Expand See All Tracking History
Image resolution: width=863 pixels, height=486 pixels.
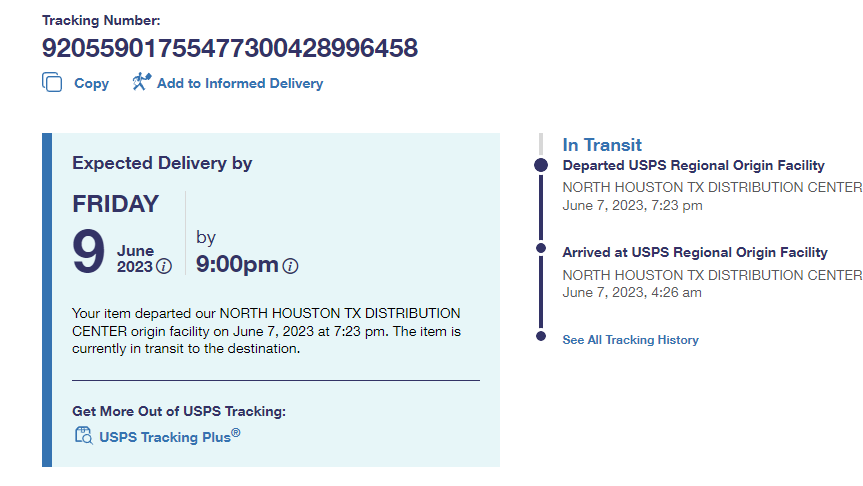click(630, 340)
